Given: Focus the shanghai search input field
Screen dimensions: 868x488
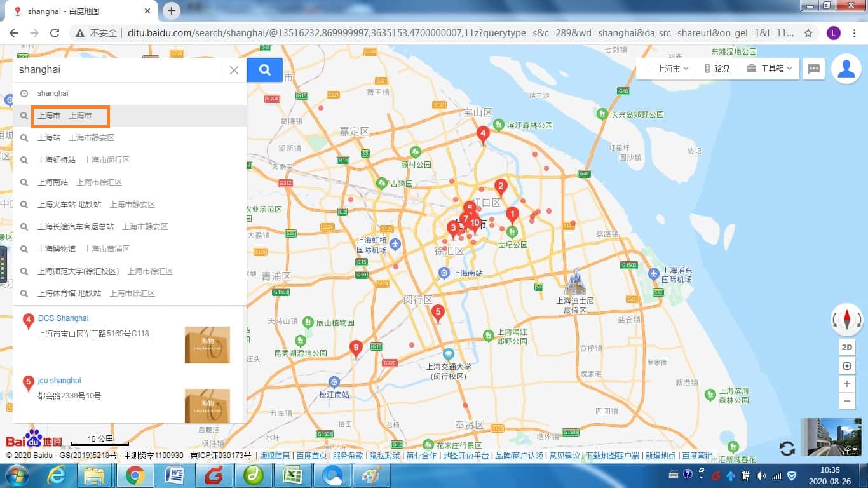Looking at the screenshot, I should (119, 70).
